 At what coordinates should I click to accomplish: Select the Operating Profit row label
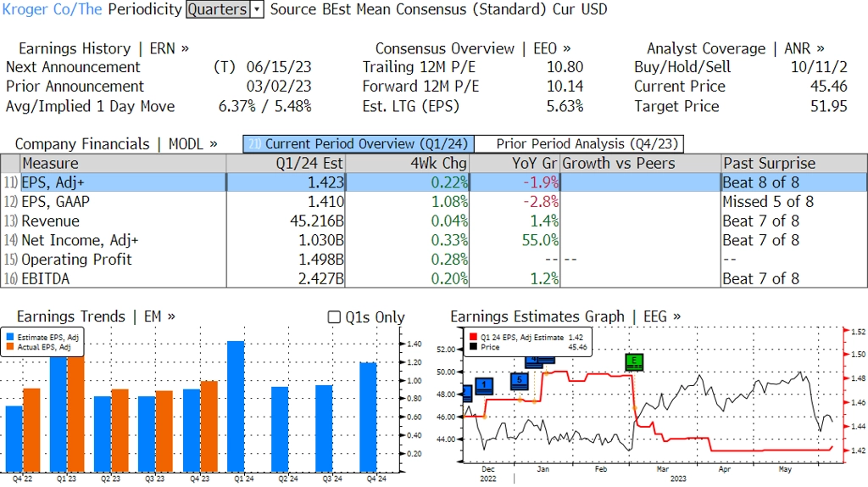coord(76,260)
